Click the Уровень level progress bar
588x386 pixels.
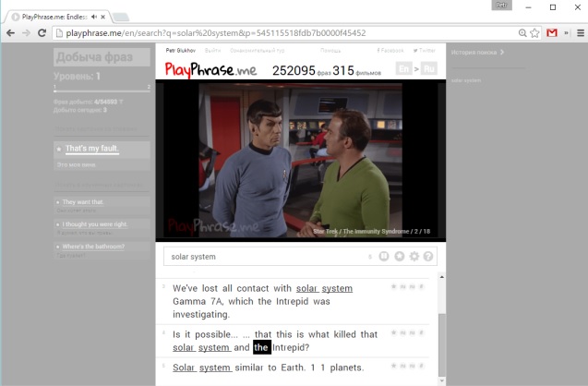point(102,90)
